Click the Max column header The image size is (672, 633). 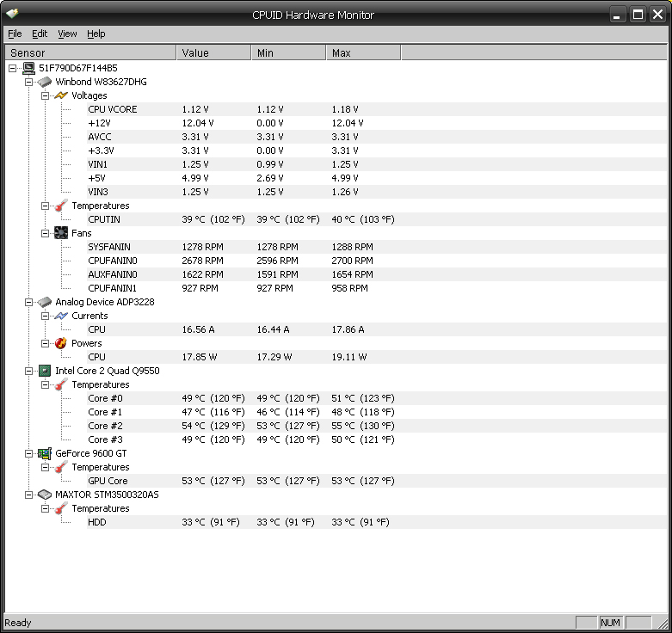[363, 52]
